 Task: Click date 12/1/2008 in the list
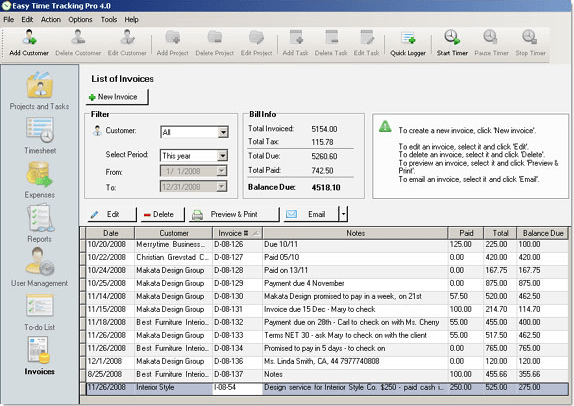tap(105, 361)
